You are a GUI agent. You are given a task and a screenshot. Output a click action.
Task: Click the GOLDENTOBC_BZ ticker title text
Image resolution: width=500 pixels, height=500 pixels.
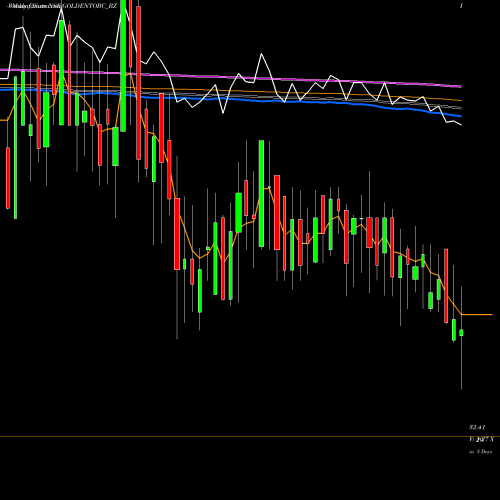(90, 6)
